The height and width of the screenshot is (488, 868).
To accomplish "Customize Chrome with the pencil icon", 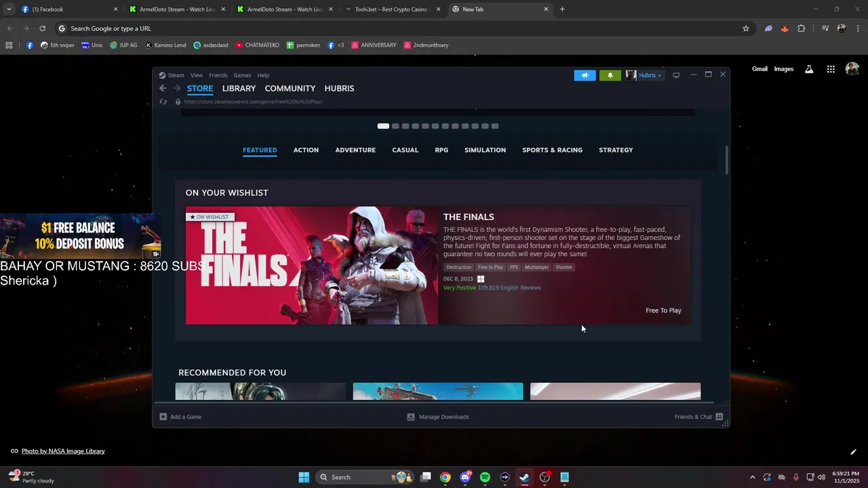I will point(853,451).
